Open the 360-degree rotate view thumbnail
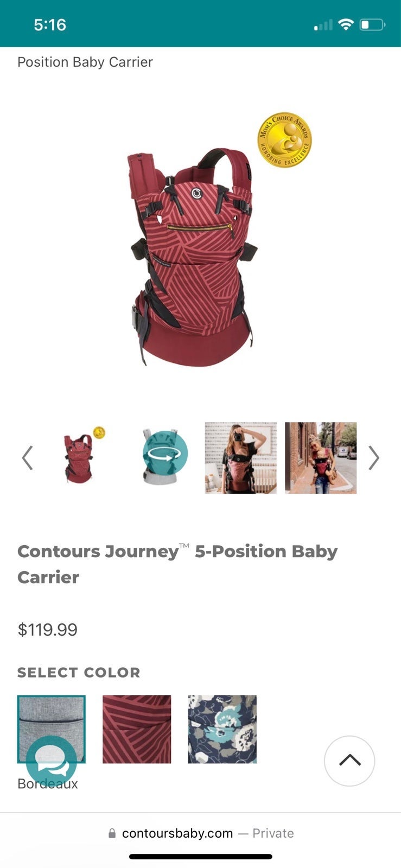The height and width of the screenshot is (868, 401). tap(161, 458)
